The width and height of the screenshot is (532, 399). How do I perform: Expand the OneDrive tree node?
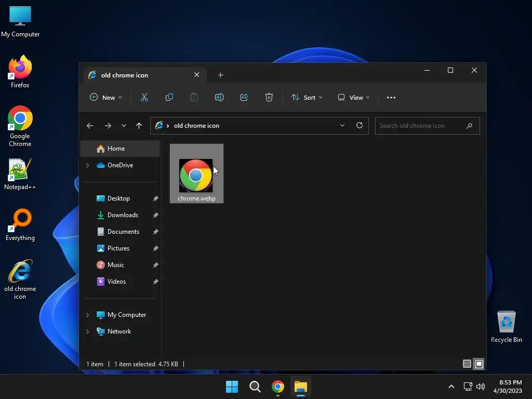pyautogui.click(x=87, y=165)
